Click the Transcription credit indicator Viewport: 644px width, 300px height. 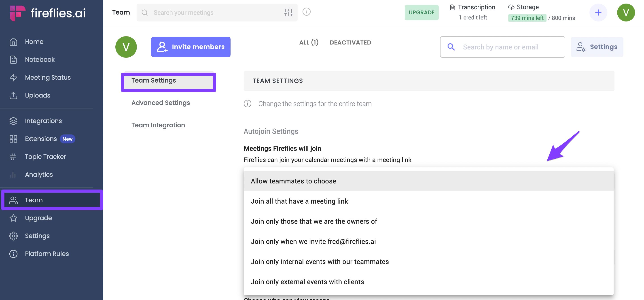[x=473, y=12]
